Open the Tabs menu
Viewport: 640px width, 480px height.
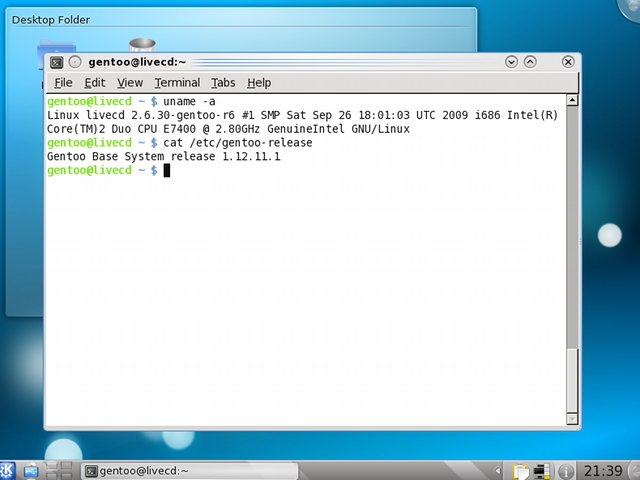[223, 83]
